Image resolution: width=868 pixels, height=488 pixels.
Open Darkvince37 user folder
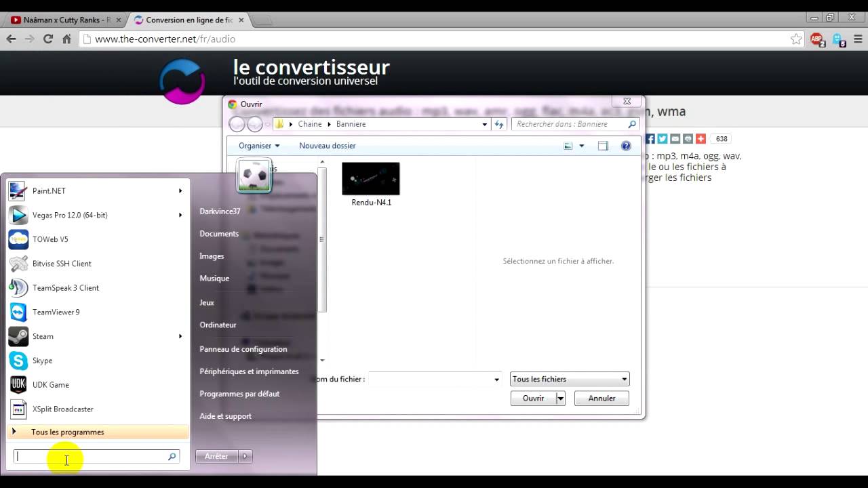click(220, 211)
